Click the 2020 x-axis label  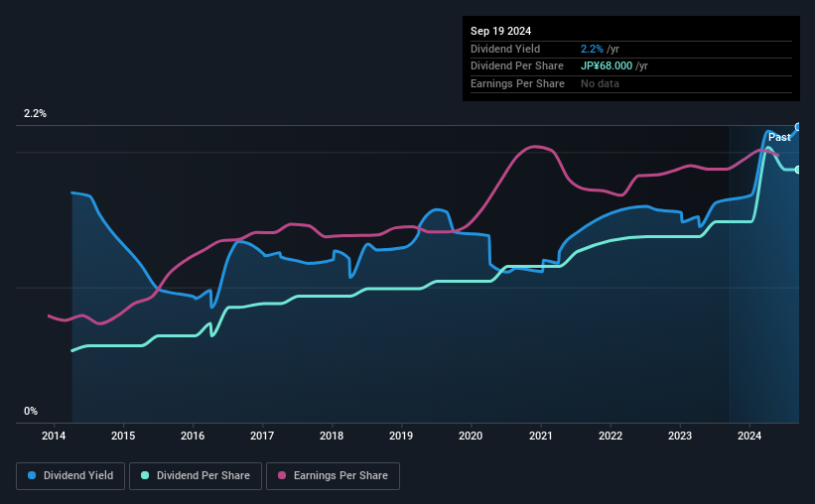pos(471,436)
